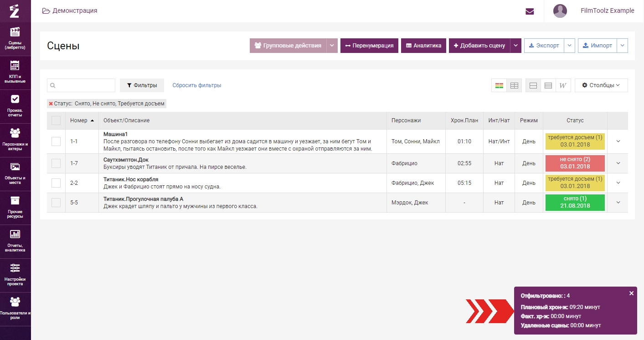644x340 pixels.
Task: Open Отчеты, аналитика sidebar item
Action: click(x=15, y=241)
